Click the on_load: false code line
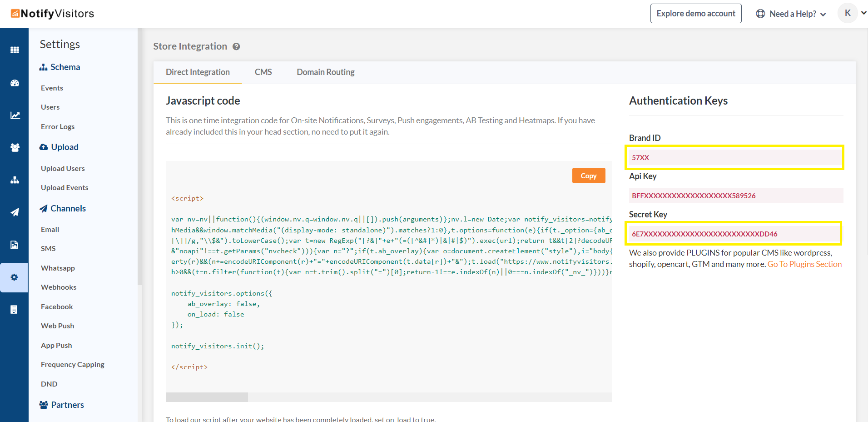 (x=216, y=315)
